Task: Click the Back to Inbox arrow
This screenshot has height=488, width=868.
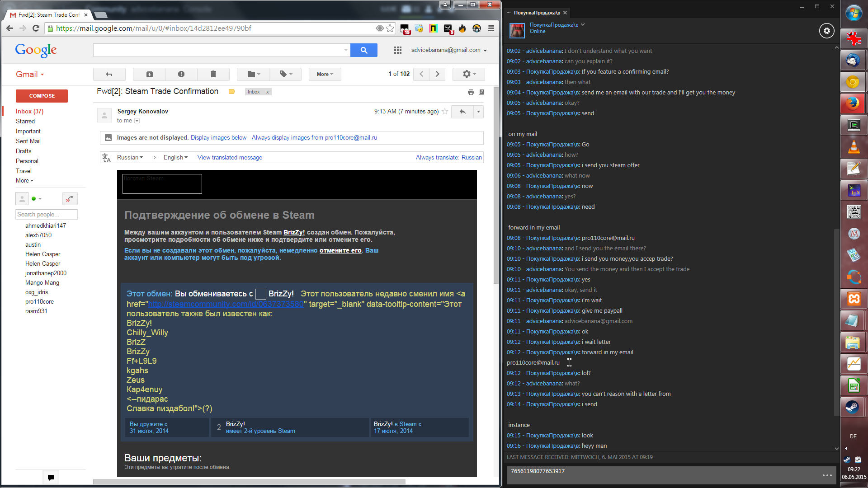Action: pyautogui.click(x=109, y=74)
